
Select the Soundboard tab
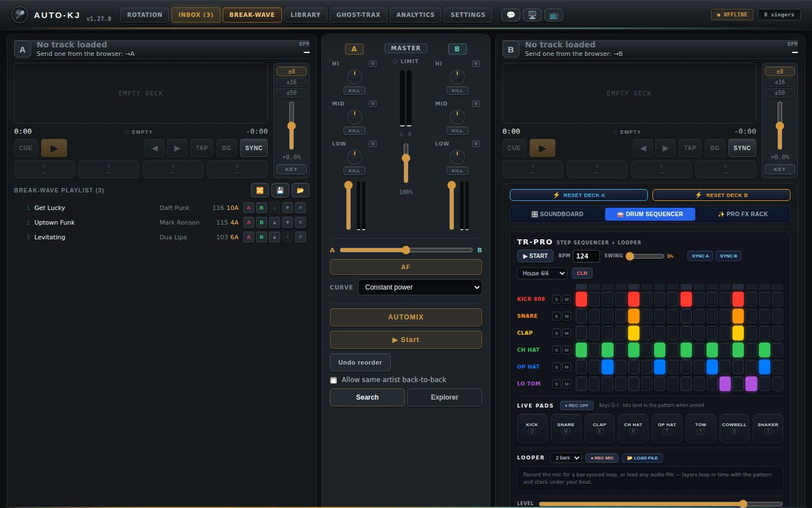[x=558, y=214]
